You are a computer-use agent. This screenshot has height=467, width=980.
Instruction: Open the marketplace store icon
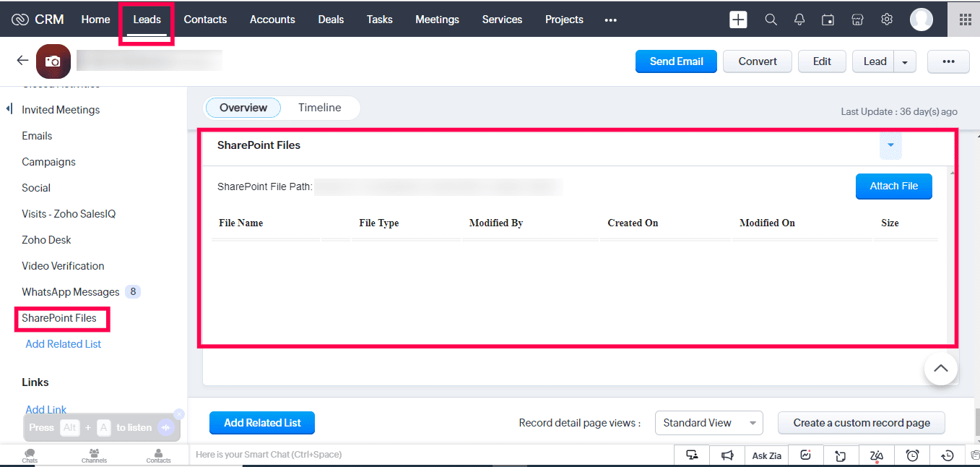[x=858, y=20]
